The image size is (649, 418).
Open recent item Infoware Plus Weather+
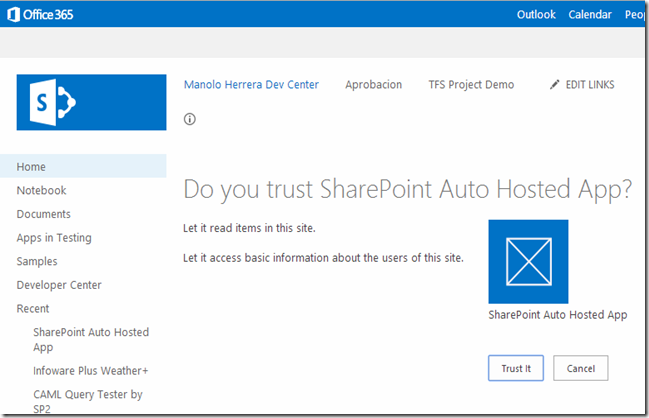(91, 370)
